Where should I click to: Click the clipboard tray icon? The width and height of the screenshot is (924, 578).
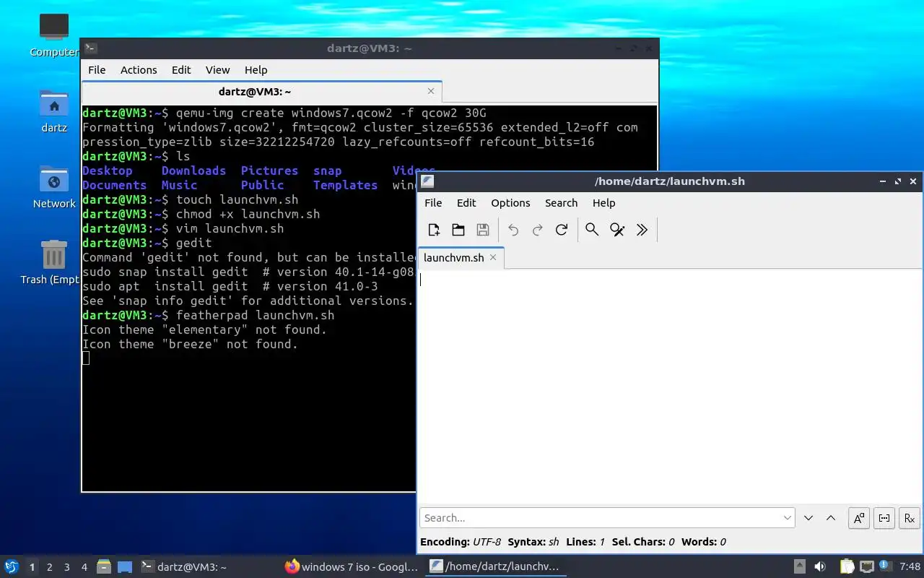click(847, 567)
